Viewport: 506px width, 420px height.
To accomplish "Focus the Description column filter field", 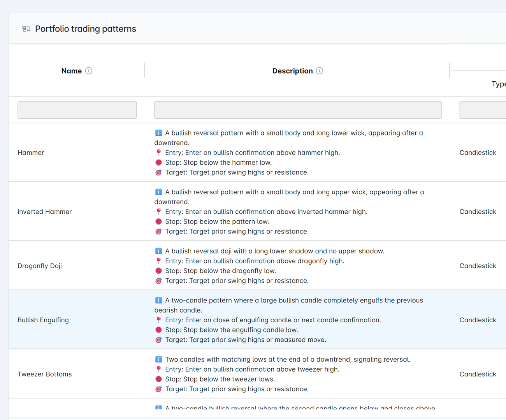I will coord(298,110).
